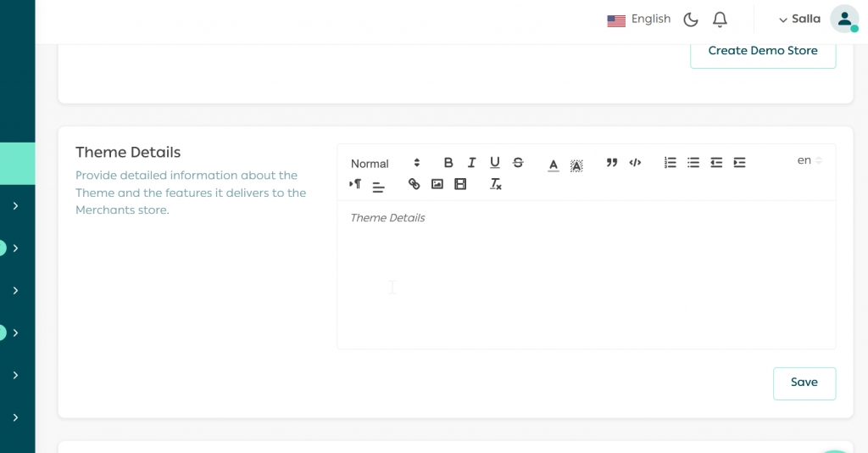The width and height of the screenshot is (868, 453).
Task: Insert an image into editor
Action: 437,184
